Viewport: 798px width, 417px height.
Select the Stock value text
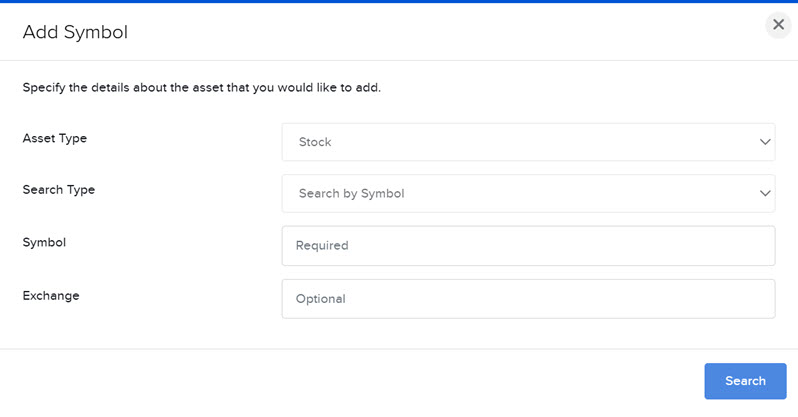coord(315,142)
